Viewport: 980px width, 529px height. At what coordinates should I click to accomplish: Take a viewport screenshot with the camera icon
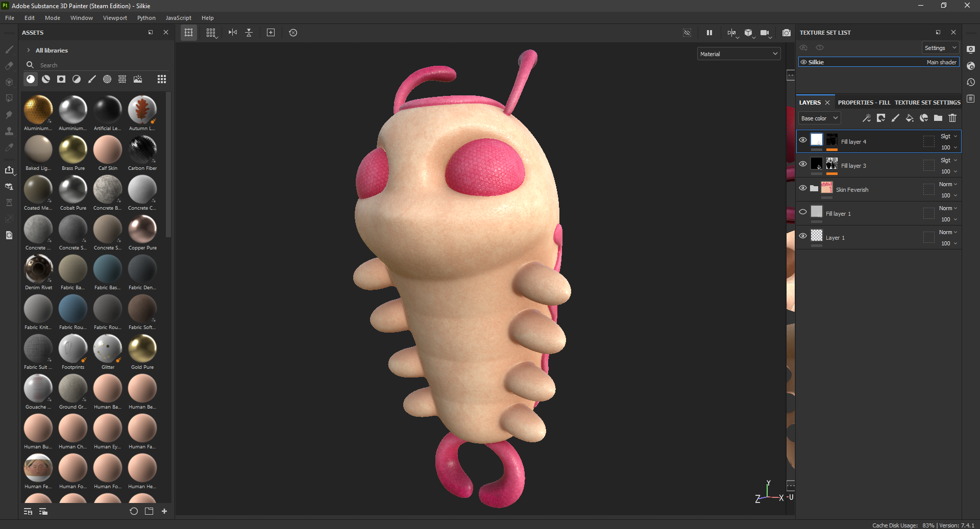(x=787, y=33)
